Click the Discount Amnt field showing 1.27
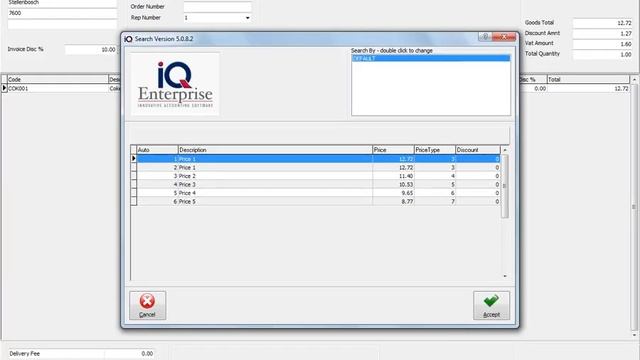This screenshot has height=360, width=640. point(602,33)
